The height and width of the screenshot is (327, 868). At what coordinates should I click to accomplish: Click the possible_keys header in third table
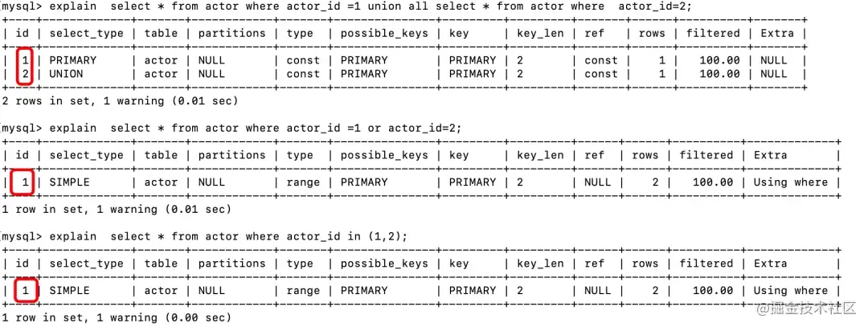point(384,264)
